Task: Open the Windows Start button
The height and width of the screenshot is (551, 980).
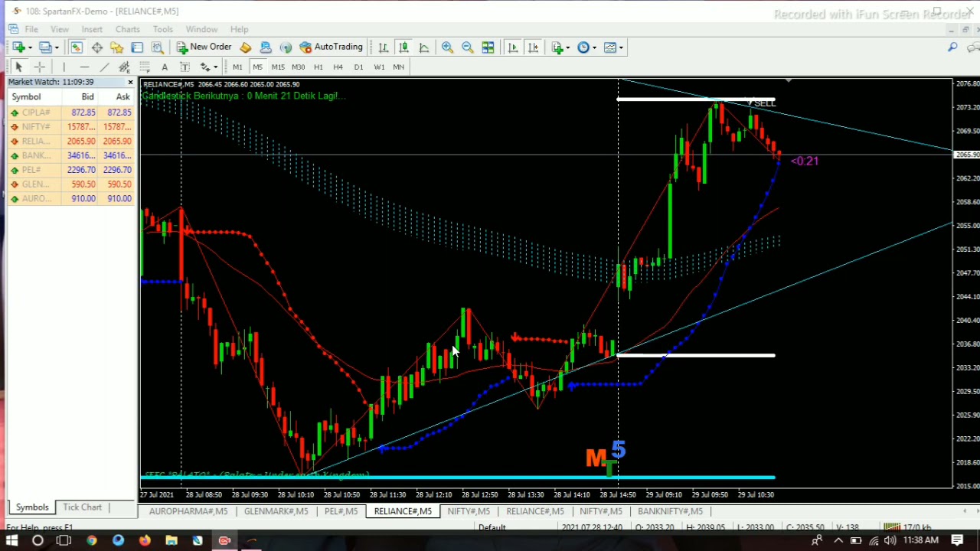Action: (12, 541)
